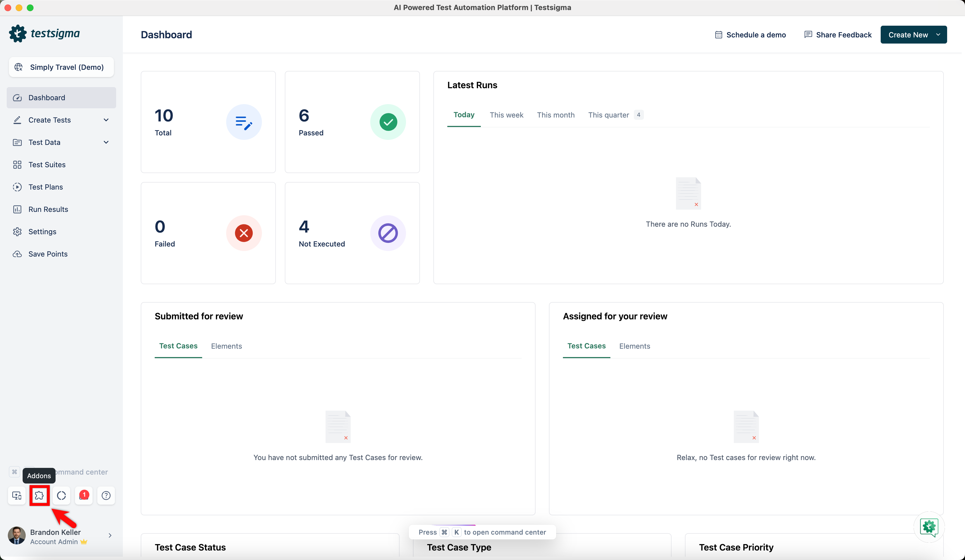The width and height of the screenshot is (965, 560).
Task: Click Share Feedback button
Action: tap(838, 35)
